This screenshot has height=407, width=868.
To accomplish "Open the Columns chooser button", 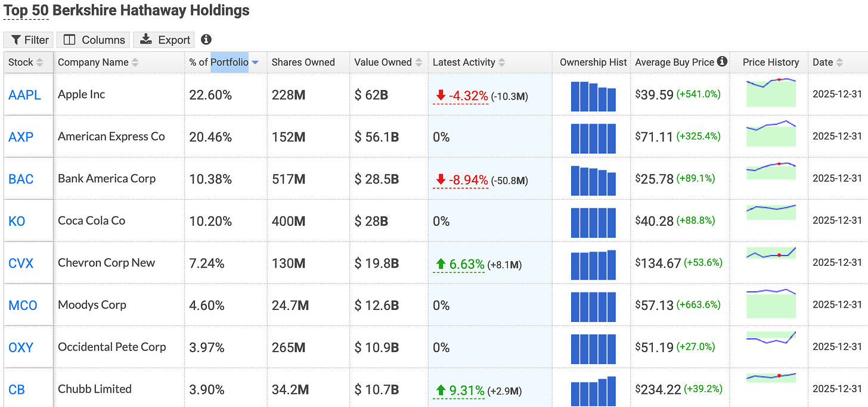I will point(94,40).
